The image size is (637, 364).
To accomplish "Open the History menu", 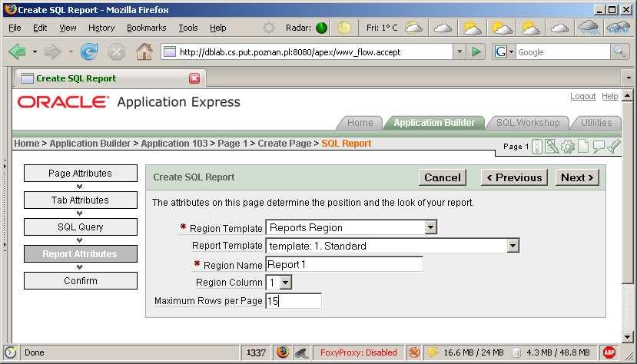I will (101, 28).
